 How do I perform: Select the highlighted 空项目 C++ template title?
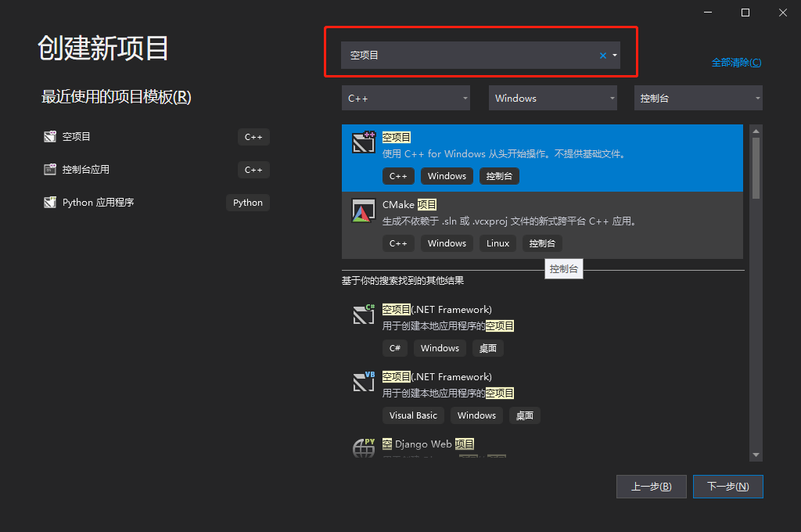pyautogui.click(x=397, y=138)
